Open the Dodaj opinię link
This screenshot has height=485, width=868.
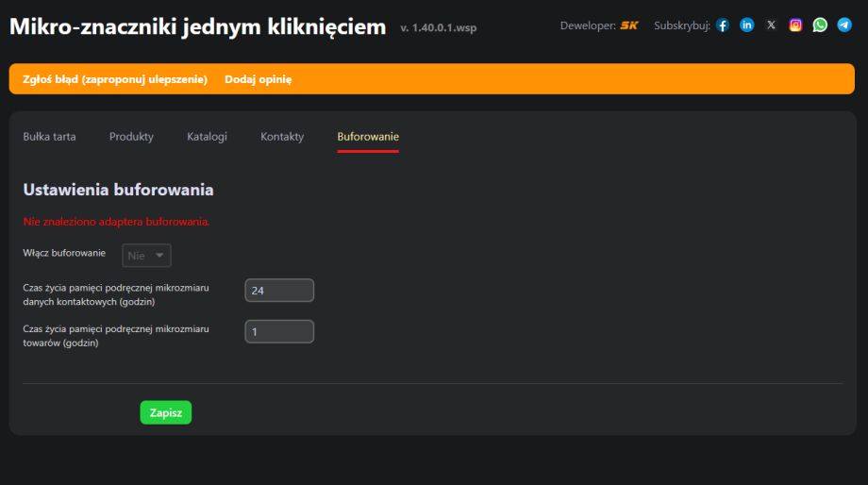(x=258, y=79)
